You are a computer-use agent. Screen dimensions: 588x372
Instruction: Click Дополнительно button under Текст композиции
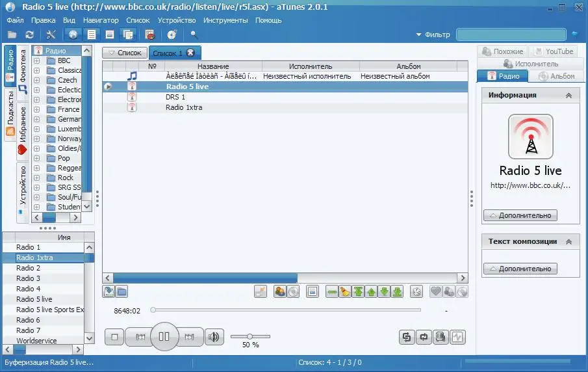(x=520, y=269)
